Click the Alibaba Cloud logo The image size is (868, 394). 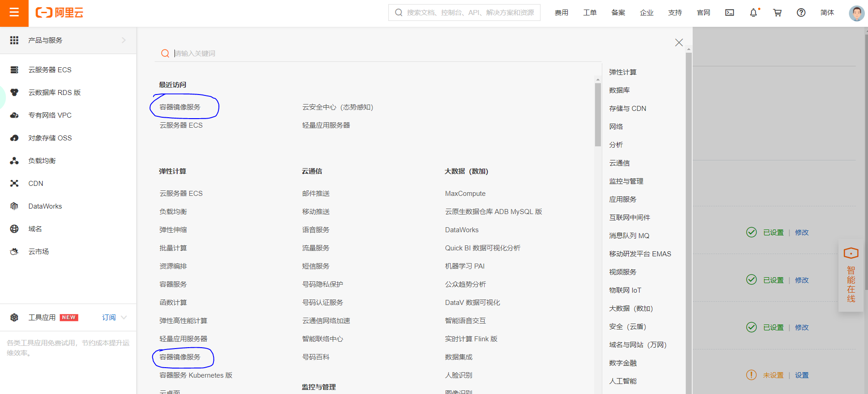click(x=60, y=13)
